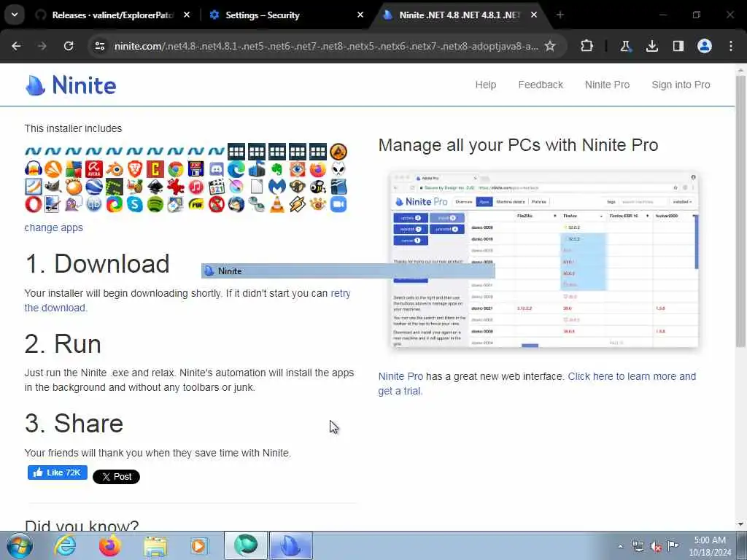Viewport: 747px width, 560px height.
Task: Click the K-Lite Codecs 321 icon
Action: (x=216, y=187)
